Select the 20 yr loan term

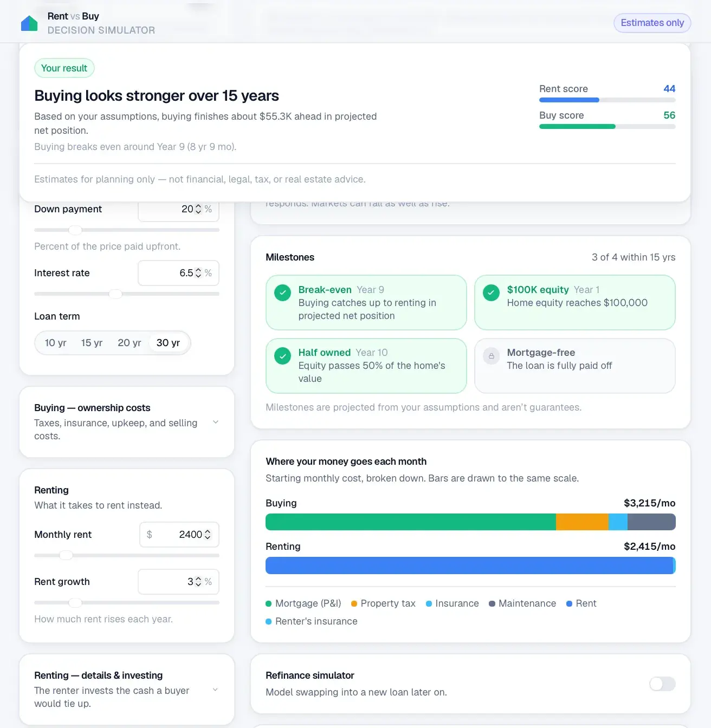[x=129, y=343]
